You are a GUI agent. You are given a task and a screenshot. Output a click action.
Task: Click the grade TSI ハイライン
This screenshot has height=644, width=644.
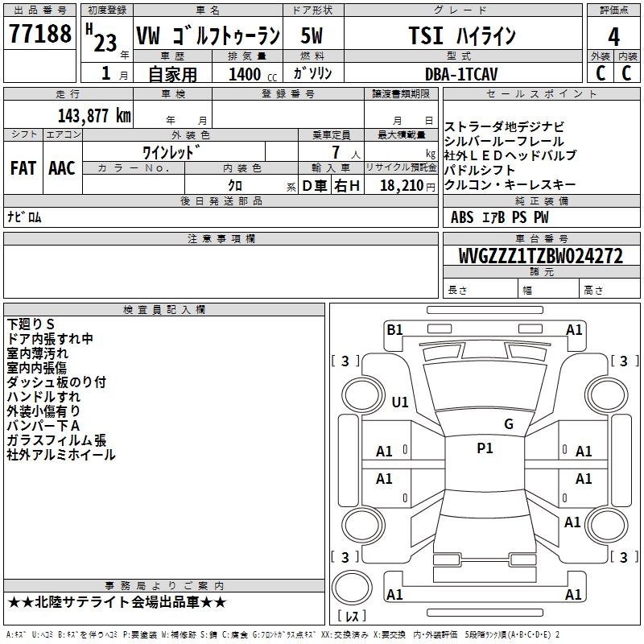tap(462, 36)
